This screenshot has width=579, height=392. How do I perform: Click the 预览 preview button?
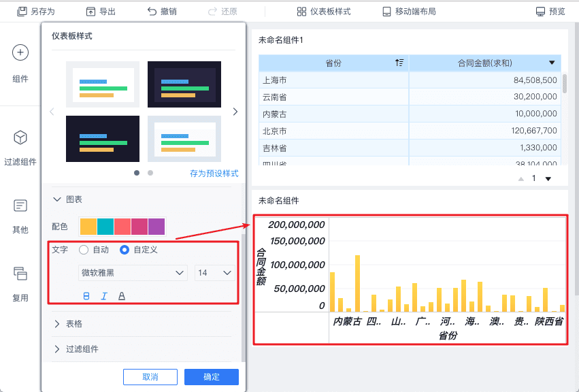[x=550, y=12]
